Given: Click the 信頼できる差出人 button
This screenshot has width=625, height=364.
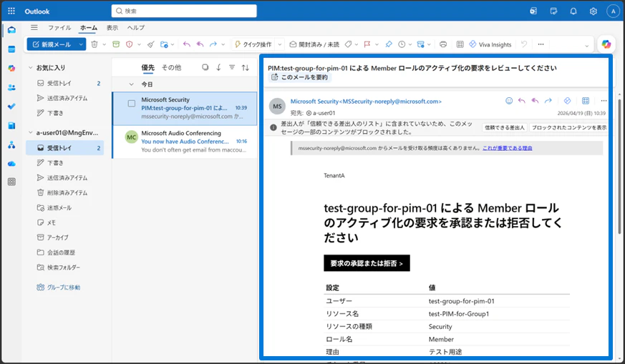Looking at the screenshot, I should pos(505,127).
